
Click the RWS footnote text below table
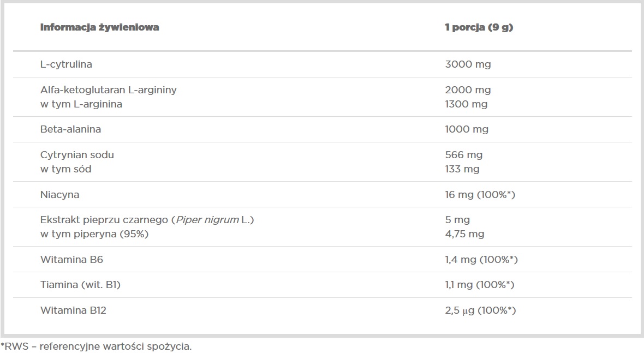tap(96, 346)
